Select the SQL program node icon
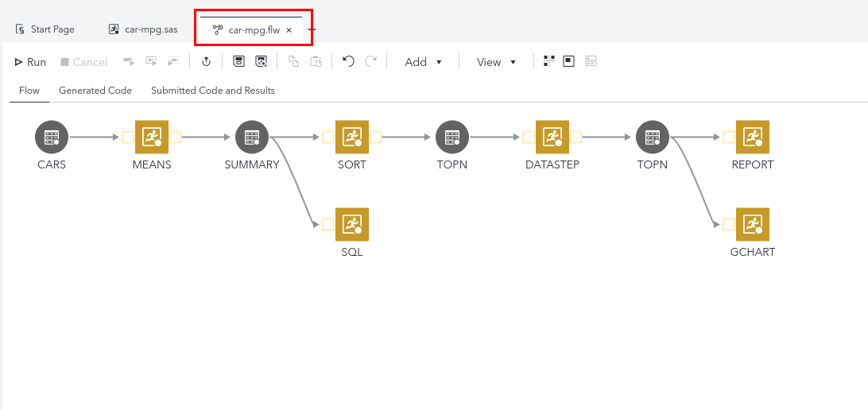This screenshot has height=410, width=868. (x=352, y=225)
